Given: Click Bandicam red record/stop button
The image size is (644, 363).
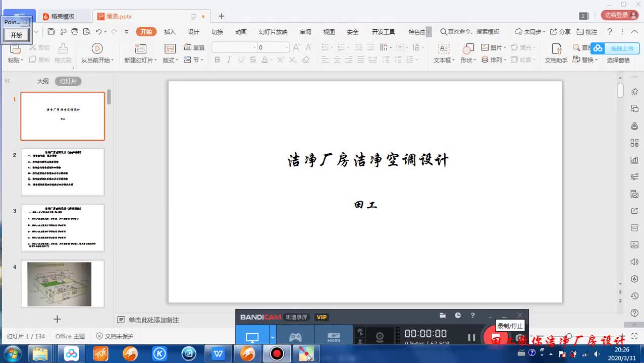Looking at the screenshot, I should click(496, 338).
